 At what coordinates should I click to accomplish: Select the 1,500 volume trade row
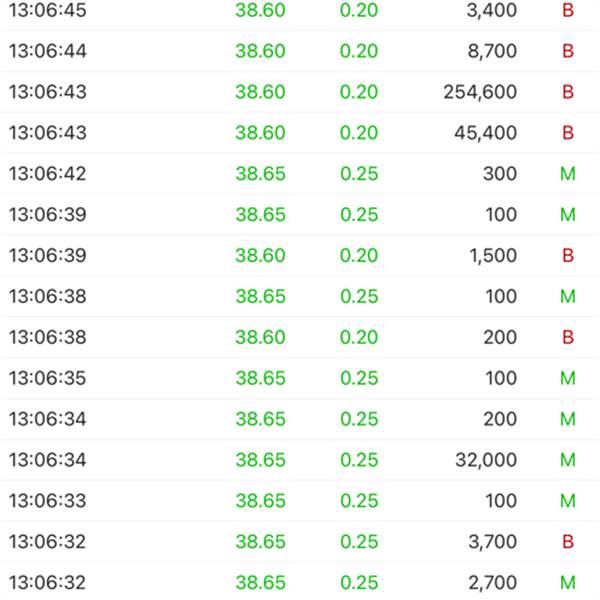[x=300, y=255]
